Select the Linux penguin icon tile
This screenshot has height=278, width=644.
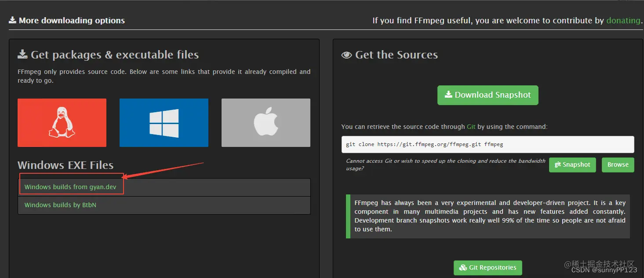(62, 123)
